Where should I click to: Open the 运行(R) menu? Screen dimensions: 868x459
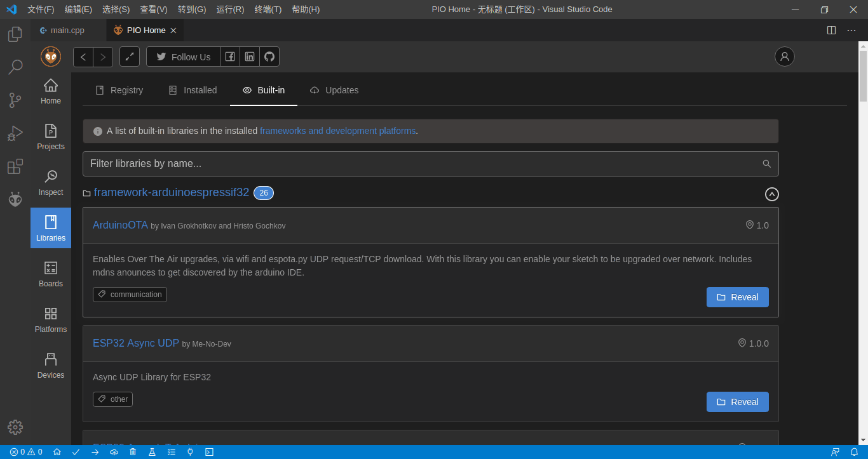(230, 10)
